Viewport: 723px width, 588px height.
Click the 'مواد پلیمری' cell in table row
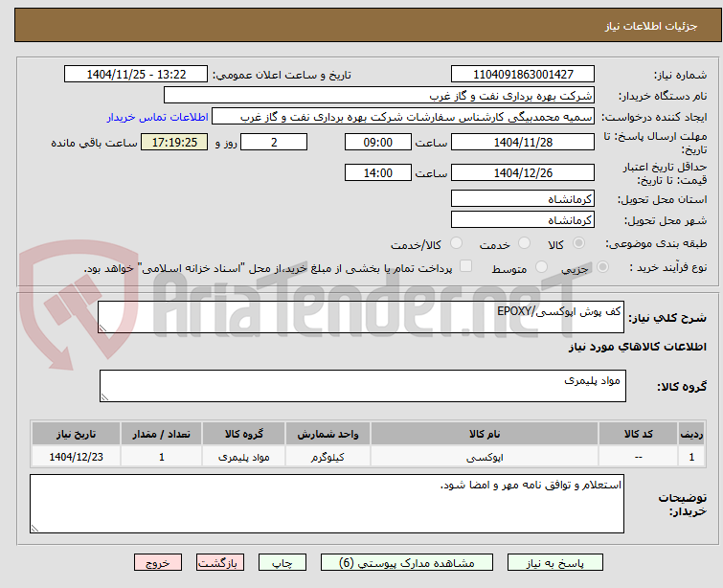point(244,457)
